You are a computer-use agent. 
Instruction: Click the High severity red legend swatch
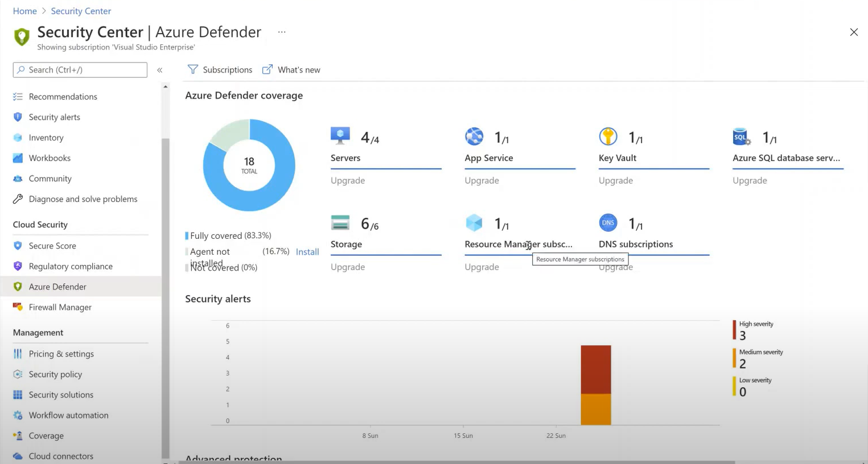(735, 330)
